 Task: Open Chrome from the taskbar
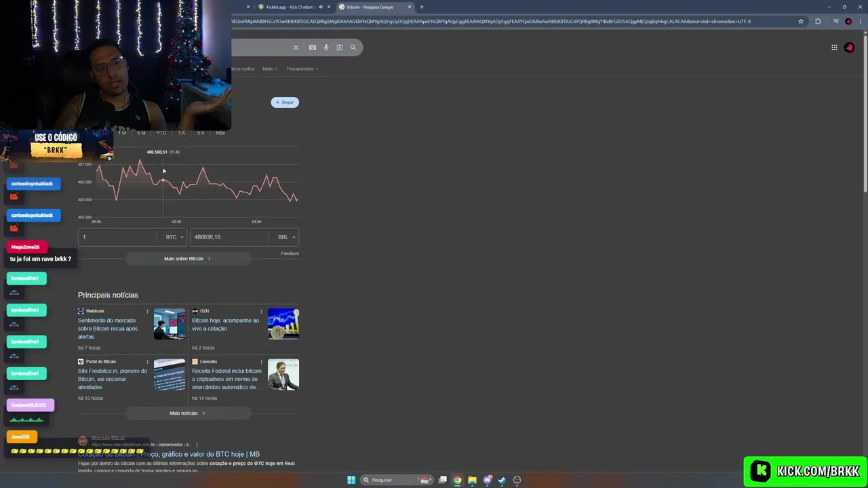pos(458,480)
